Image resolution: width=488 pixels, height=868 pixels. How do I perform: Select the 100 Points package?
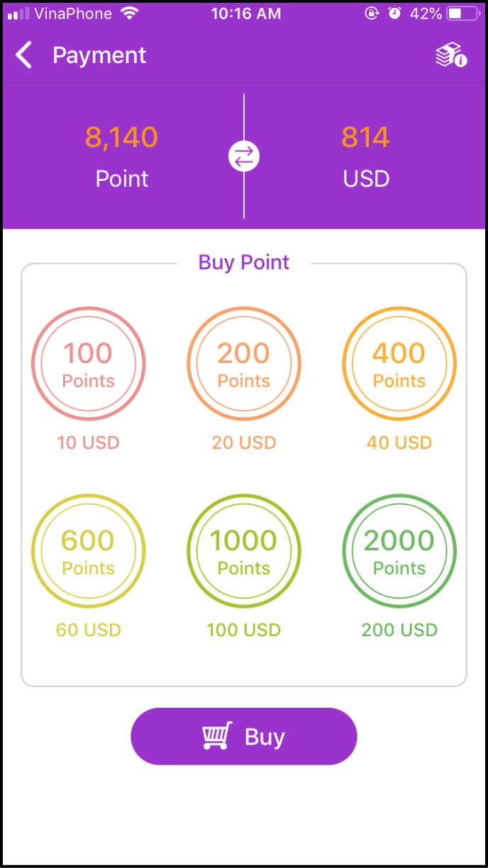89,364
